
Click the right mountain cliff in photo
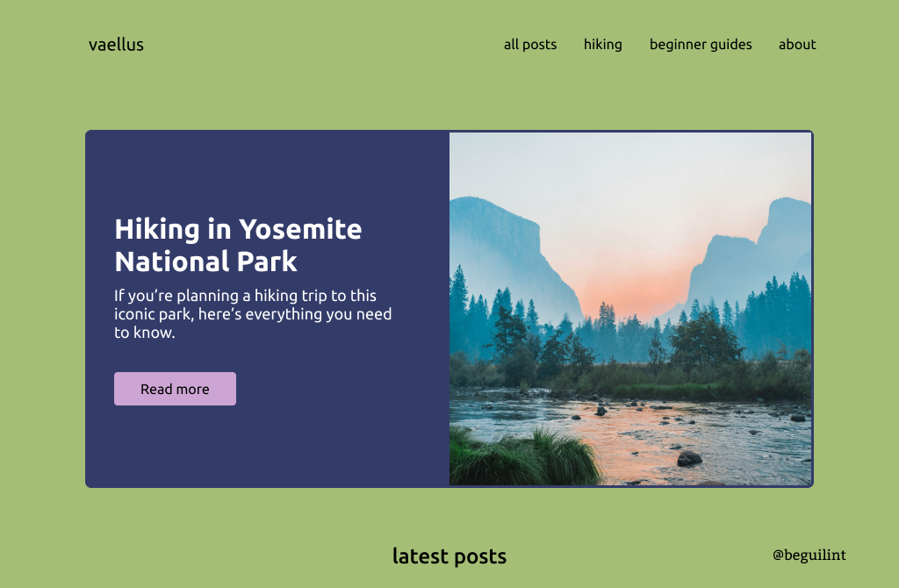pos(757,252)
